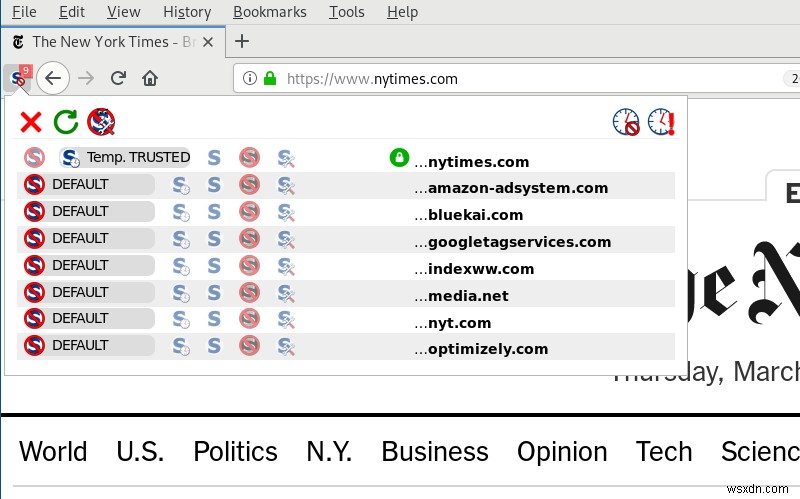
Task: Set indexww.com to Custom preset
Action: [x=286, y=266]
